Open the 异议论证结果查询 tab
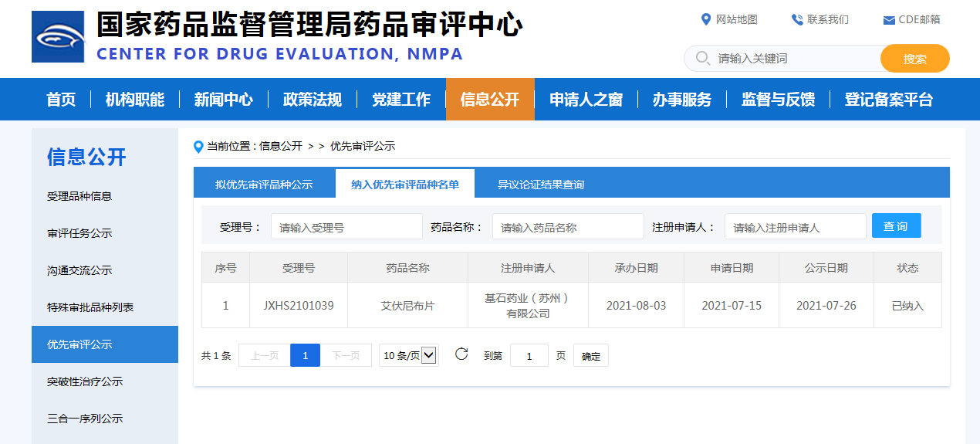 (x=540, y=185)
